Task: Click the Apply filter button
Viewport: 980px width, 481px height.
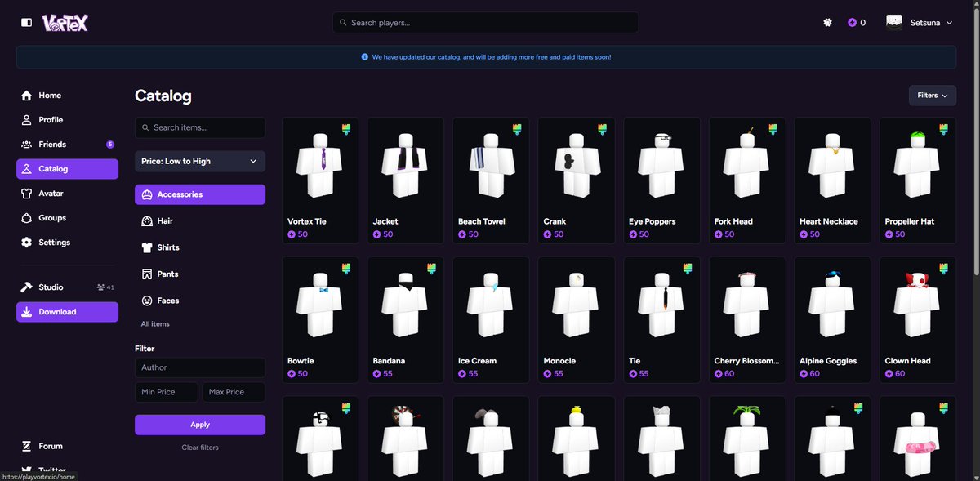Action: click(200, 425)
